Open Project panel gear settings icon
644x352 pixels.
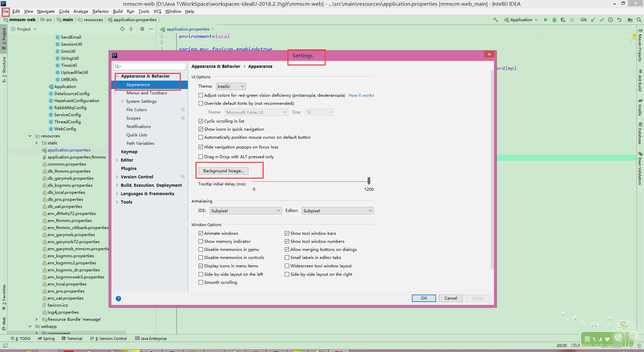click(x=142, y=29)
